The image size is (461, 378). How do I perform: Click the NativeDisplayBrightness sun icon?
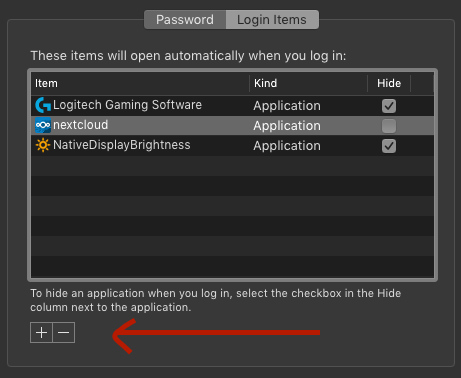click(x=43, y=145)
